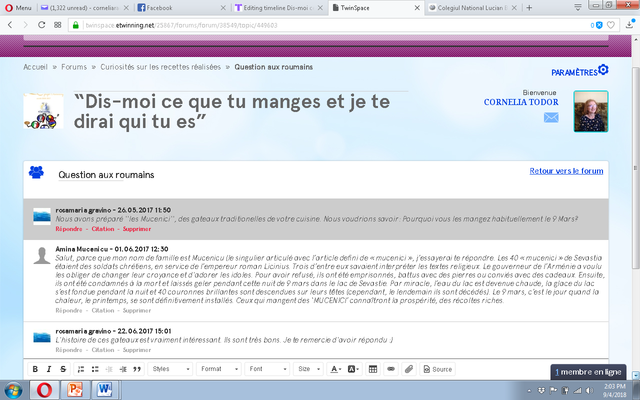Screen dimensions: 640x400
Task: Open 'Curiosités sur les recettes réalisées' breadcrumb
Action: coord(160,67)
